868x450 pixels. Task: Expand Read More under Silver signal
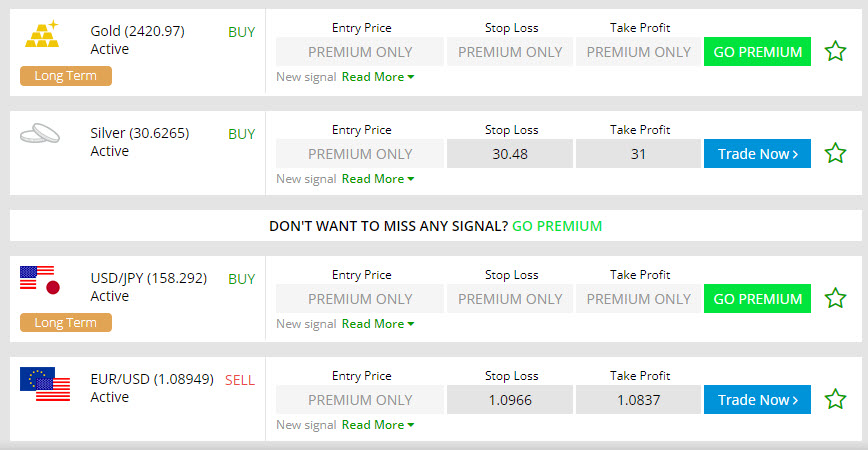pyautogui.click(x=377, y=179)
